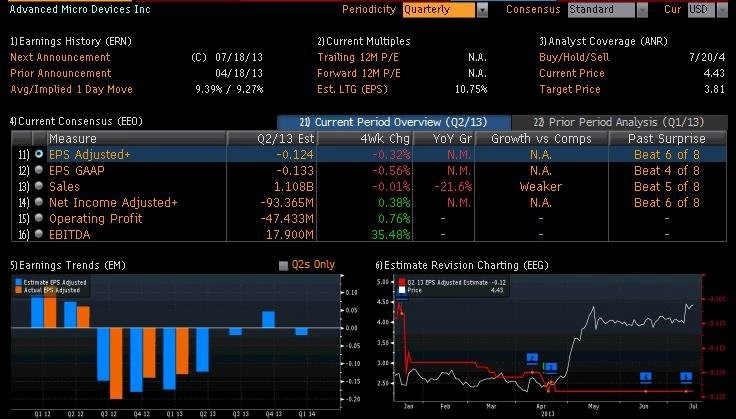Screen dimensions: 736x419
Task: Click the Operating Profit estimate -47.433M
Action: pos(287,218)
